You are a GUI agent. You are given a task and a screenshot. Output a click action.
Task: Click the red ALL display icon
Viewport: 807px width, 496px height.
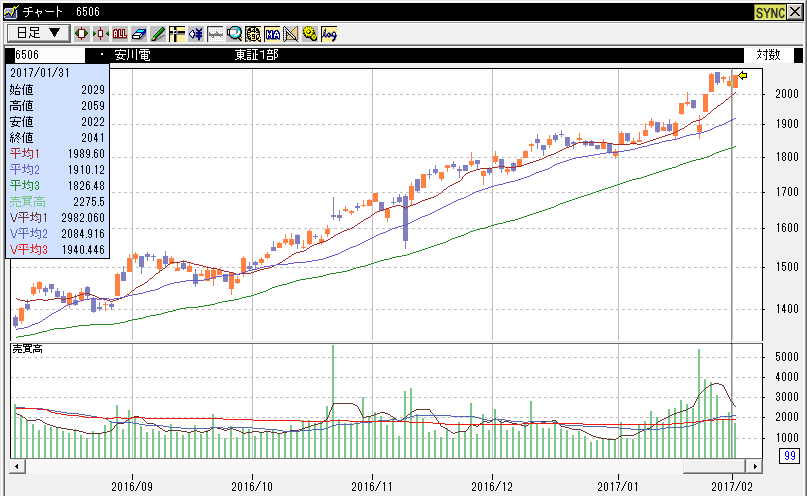(120, 33)
